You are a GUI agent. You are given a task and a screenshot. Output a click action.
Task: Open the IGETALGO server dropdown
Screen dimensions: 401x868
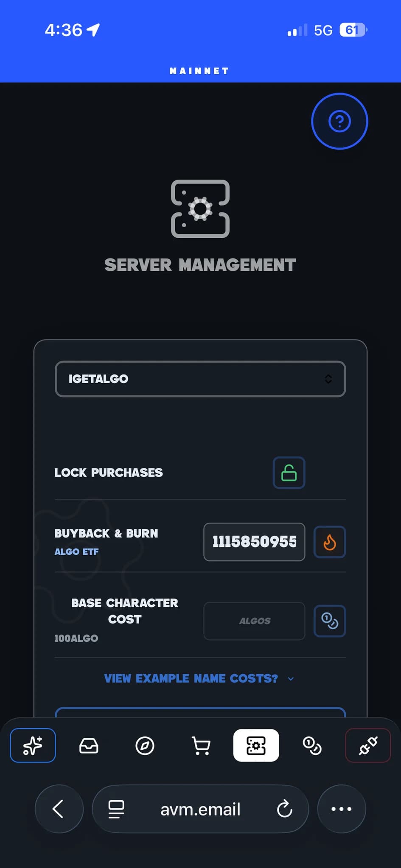click(200, 379)
